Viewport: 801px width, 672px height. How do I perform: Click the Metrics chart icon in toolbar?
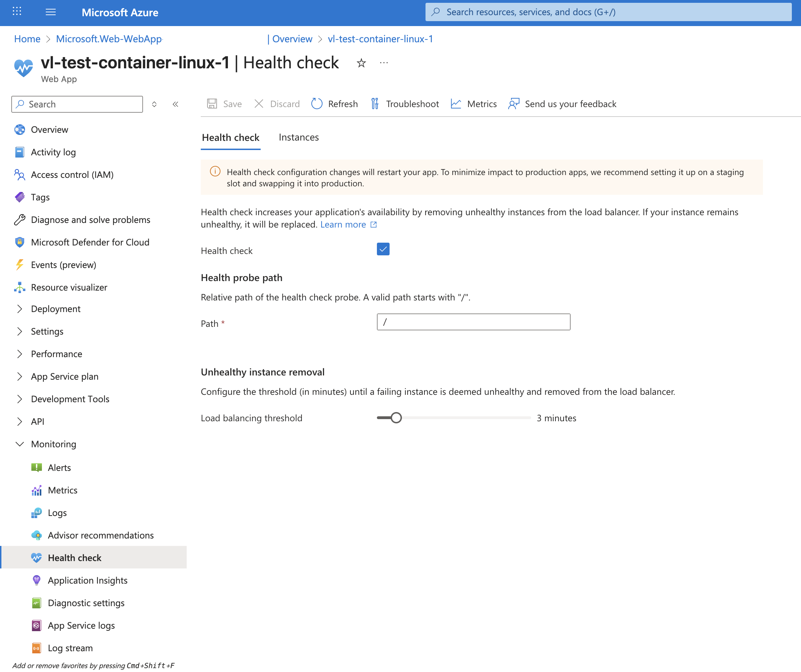pyautogui.click(x=456, y=104)
